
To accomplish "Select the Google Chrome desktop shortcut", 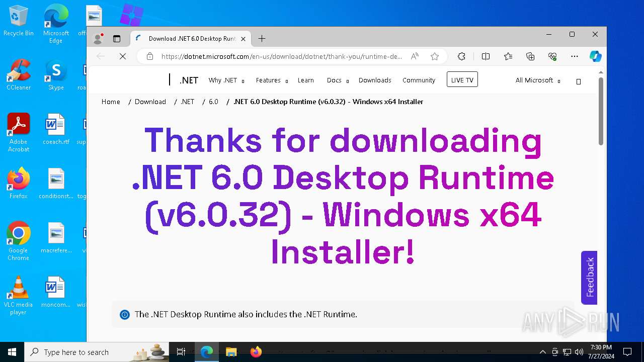I will point(19,241).
